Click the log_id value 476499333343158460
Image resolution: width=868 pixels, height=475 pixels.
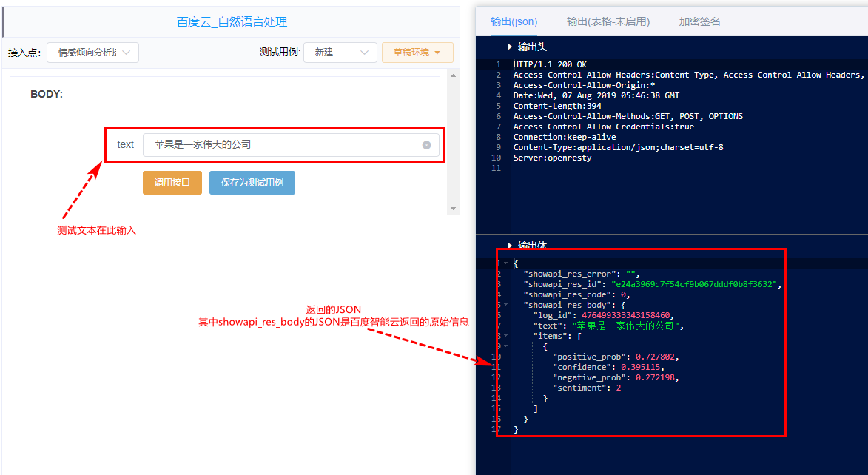click(x=625, y=316)
